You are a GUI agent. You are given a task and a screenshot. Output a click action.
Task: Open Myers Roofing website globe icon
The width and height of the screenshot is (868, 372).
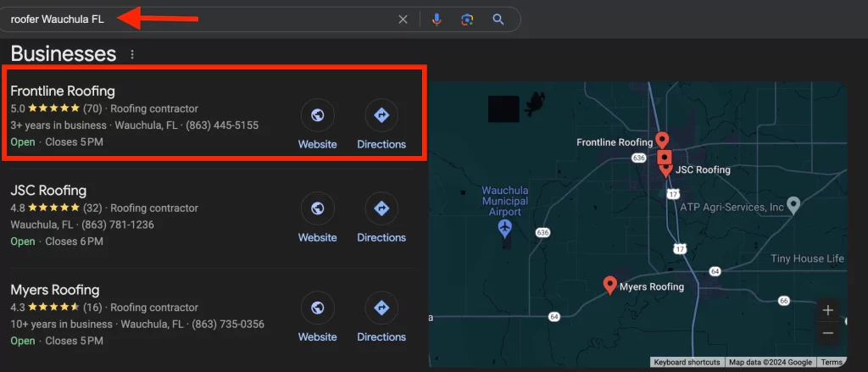317,308
